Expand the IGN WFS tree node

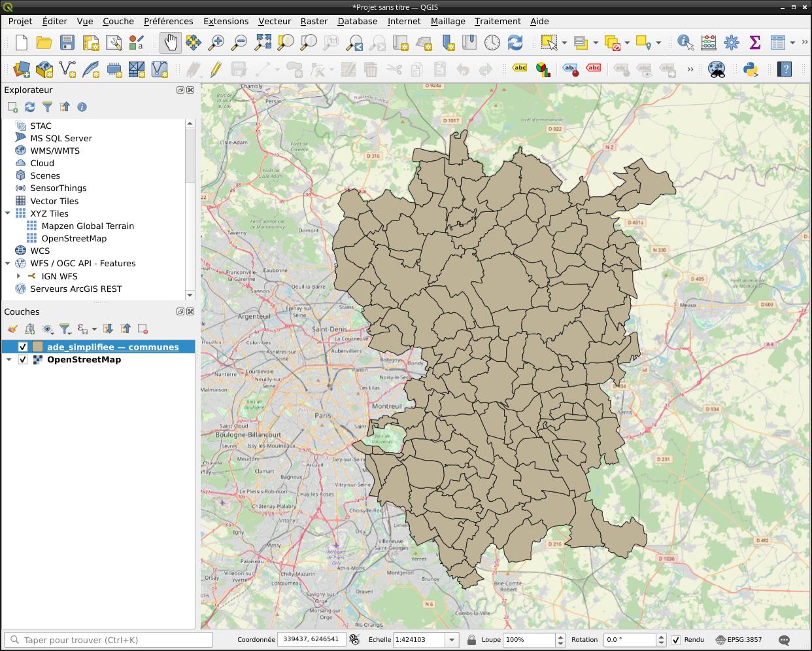[18, 276]
